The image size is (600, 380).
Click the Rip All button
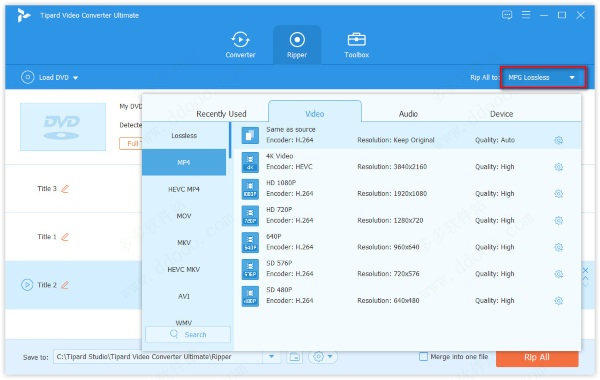click(537, 357)
